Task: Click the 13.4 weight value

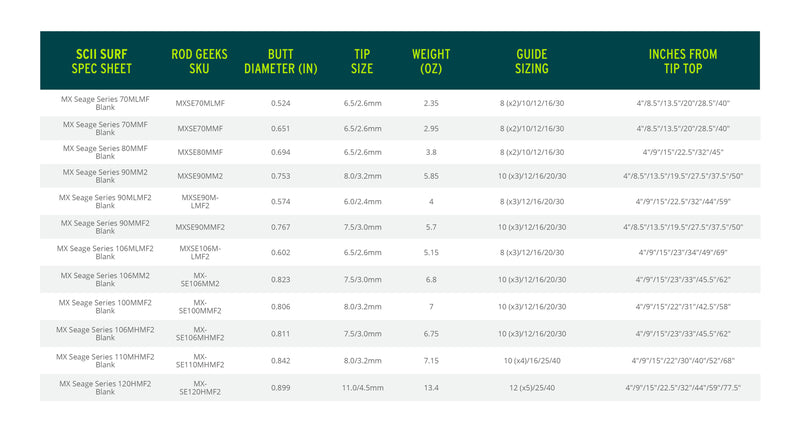Action: 431,387
